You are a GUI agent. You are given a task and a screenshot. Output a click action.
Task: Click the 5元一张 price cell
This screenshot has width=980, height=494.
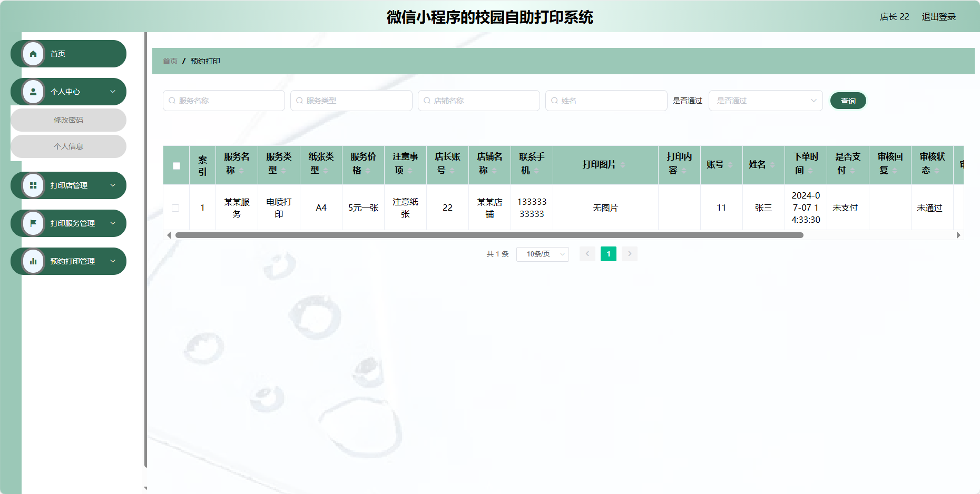coord(364,208)
